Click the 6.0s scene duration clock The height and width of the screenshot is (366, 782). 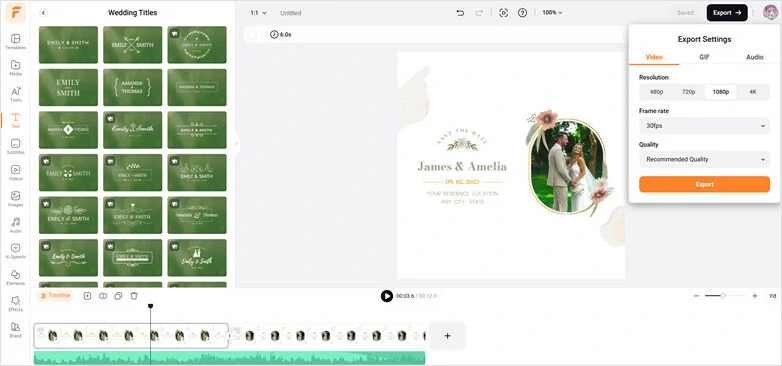281,34
